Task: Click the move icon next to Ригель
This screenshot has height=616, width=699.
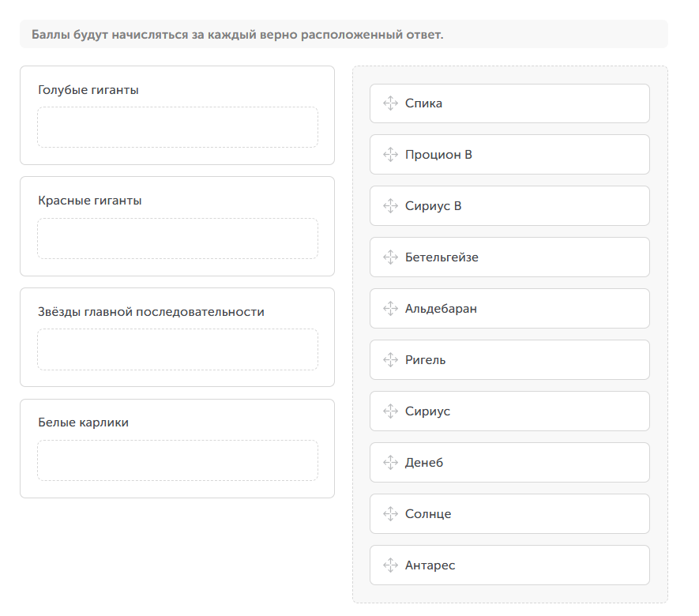Action: click(390, 360)
